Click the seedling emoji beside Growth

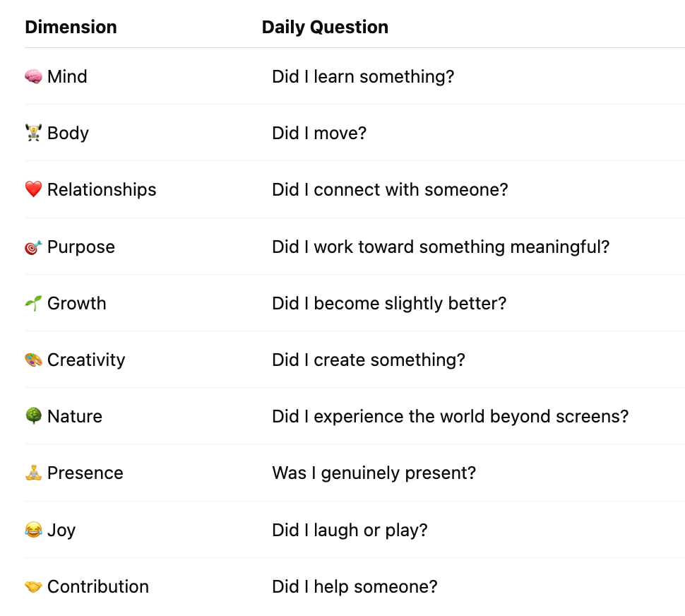click(33, 303)
